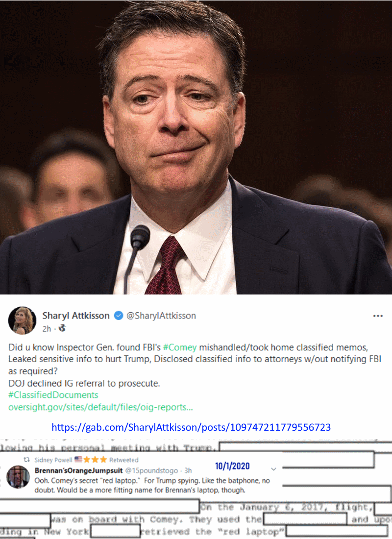Open the three-dot post options menu
The width and height of the screenshot is (392, 539).
(378, 316)
